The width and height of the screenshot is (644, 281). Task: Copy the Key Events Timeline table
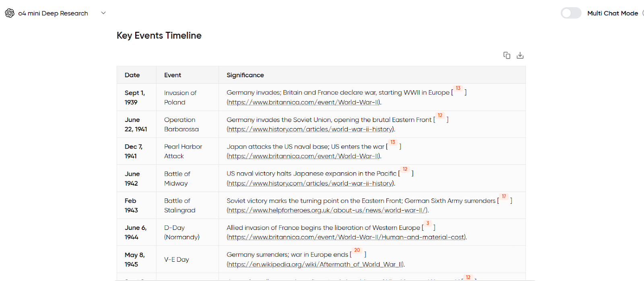pos(507,56)
